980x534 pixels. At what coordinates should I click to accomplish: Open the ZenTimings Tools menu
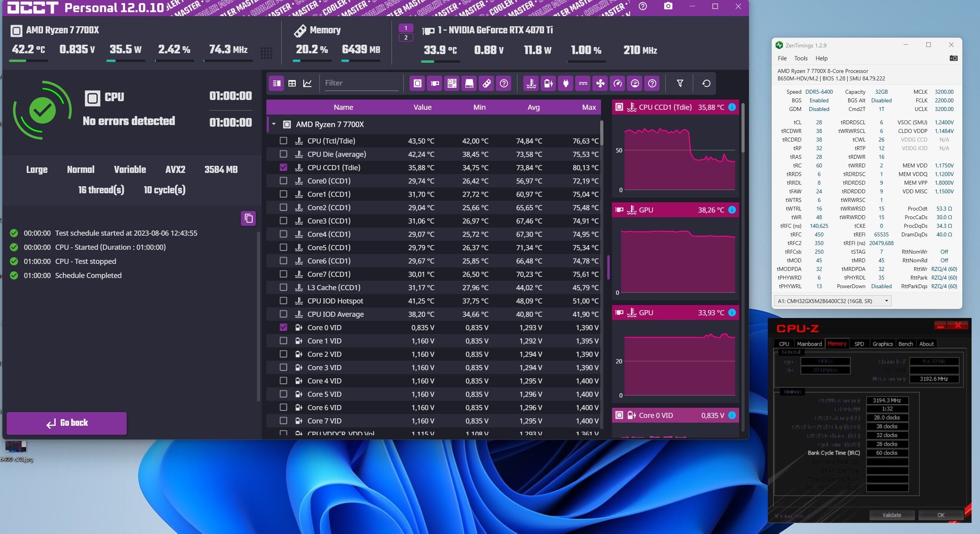click(x=801, y=58)
